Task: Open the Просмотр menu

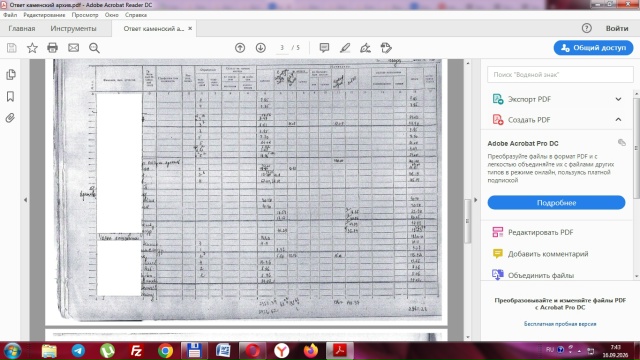Action: coord(85,15)
